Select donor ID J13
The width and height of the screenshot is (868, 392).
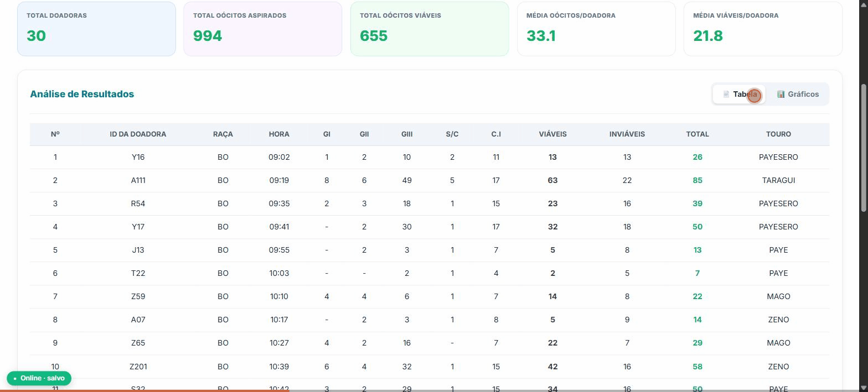tap(138, 250)
